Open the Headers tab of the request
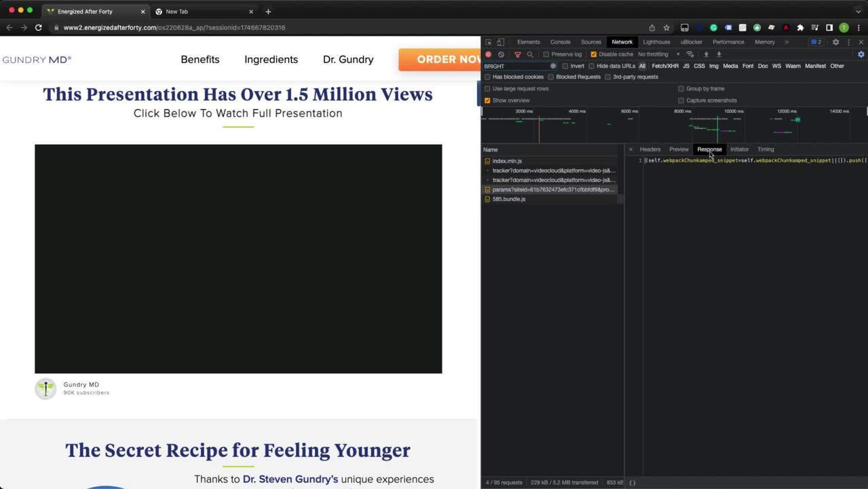This screenshot has height=489, width=868. [x=650, y=149]
